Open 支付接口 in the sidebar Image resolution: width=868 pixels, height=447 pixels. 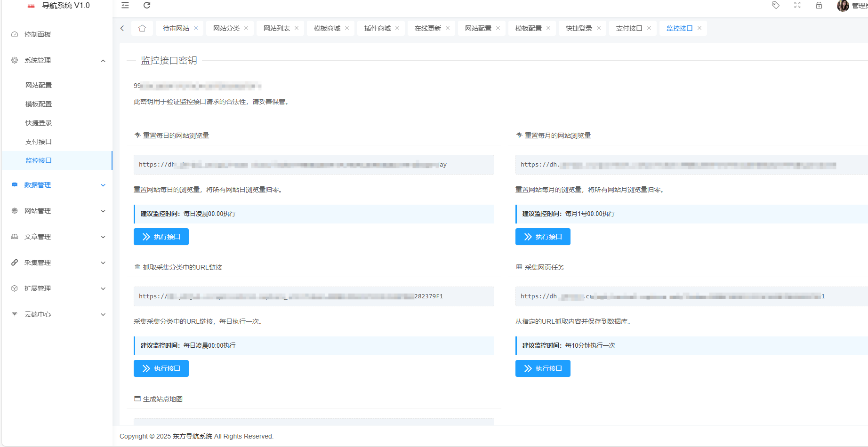(x=39, y=142)
